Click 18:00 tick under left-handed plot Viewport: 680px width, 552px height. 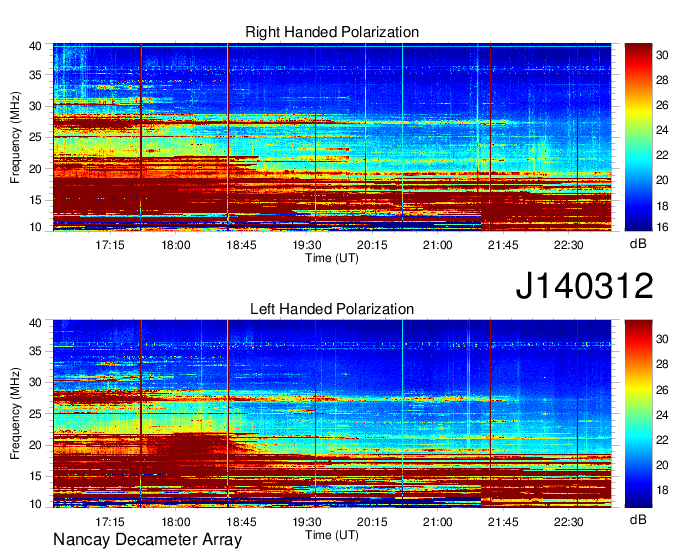point(176,522)
